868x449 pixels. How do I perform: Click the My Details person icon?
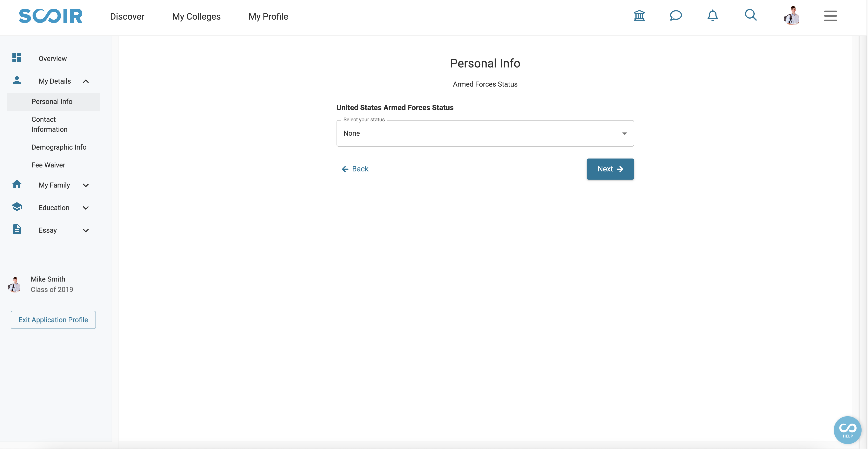pyautogui.click(x=17, y=80)
